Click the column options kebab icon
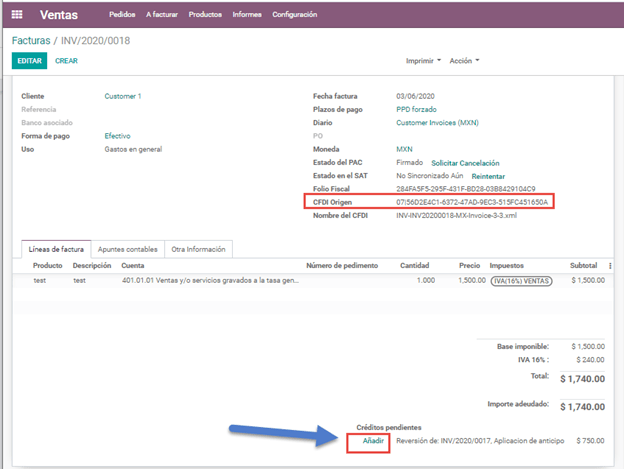 pyautogui.click(x=610, y=266)
